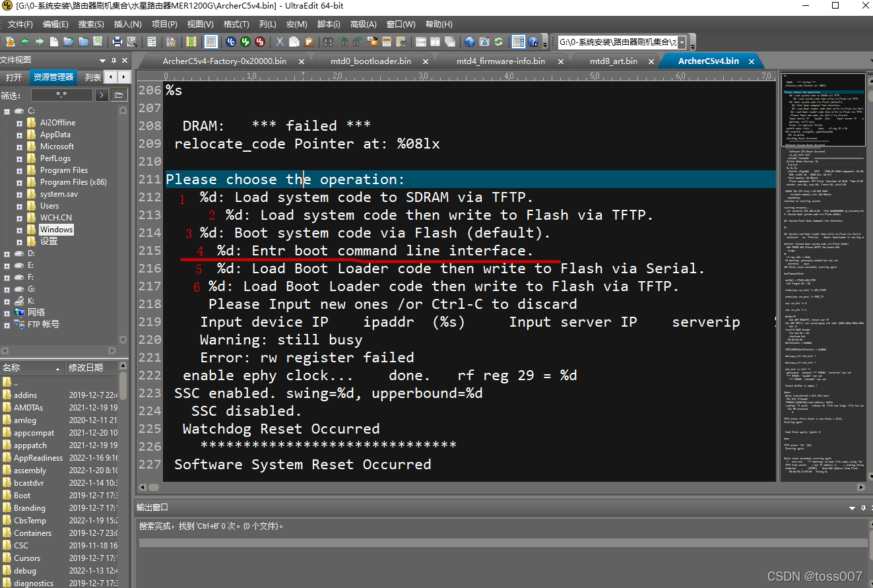Image resolution: width=873 pixels, height=588 pixels.
Task: Open the 输出窗口 panel dropdown arrow
Action: tap(851, 507)
